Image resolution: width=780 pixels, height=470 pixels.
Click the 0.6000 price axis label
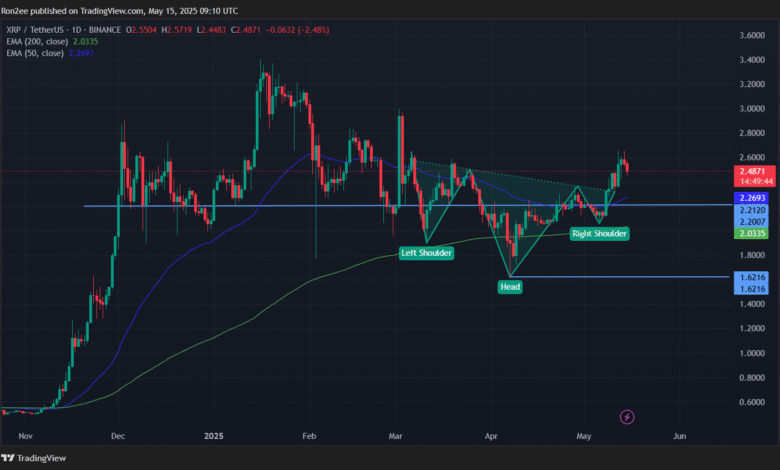752,402
